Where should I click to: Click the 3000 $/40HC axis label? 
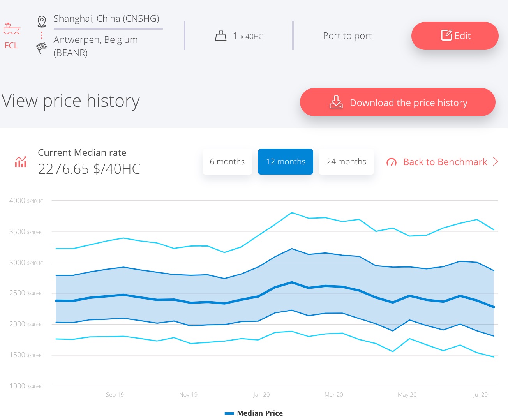tap(26, 263)
